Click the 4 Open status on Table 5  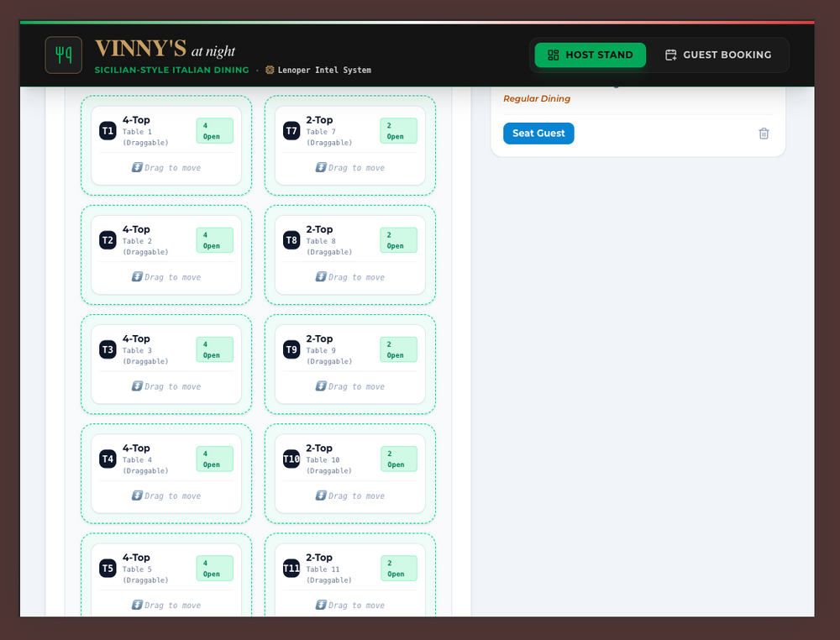(x=215, y=569)
